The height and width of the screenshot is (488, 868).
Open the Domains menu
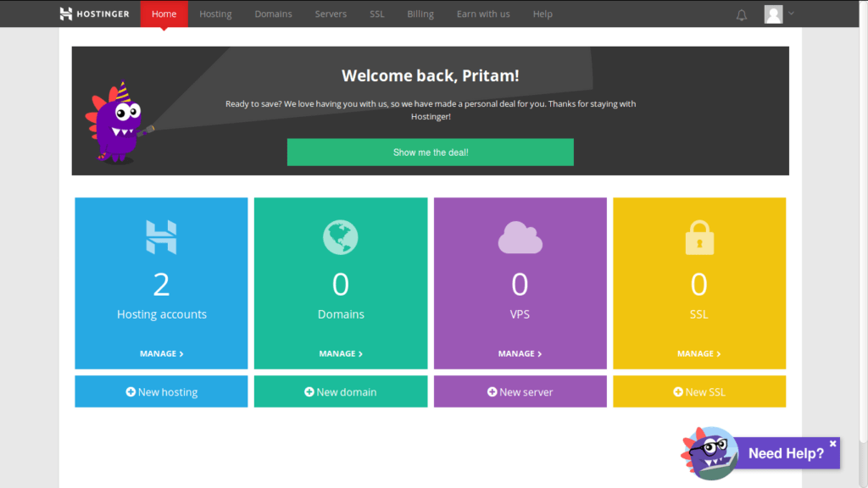tap(273, 14)
